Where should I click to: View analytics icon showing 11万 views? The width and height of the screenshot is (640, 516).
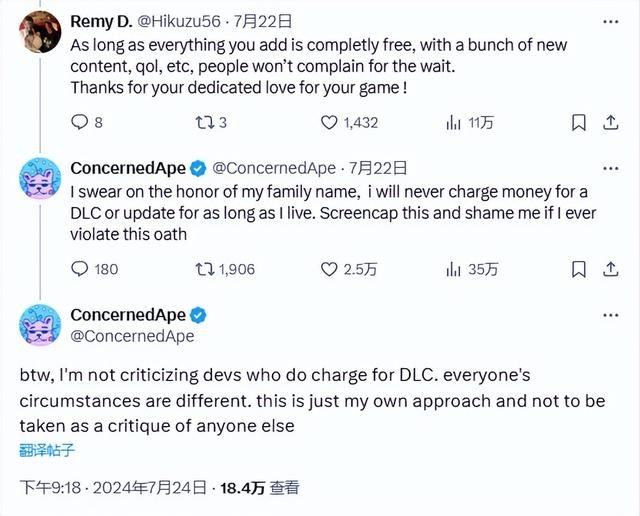coord(452,122)
